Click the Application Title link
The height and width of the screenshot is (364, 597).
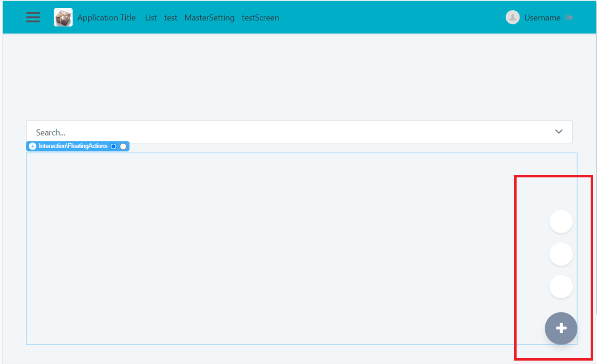[x=107, y=18]
